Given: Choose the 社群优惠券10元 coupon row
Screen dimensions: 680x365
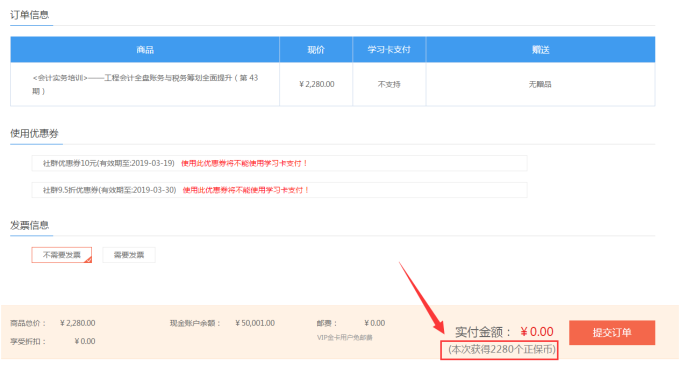Looking at the screenshot, I should 279,163.
